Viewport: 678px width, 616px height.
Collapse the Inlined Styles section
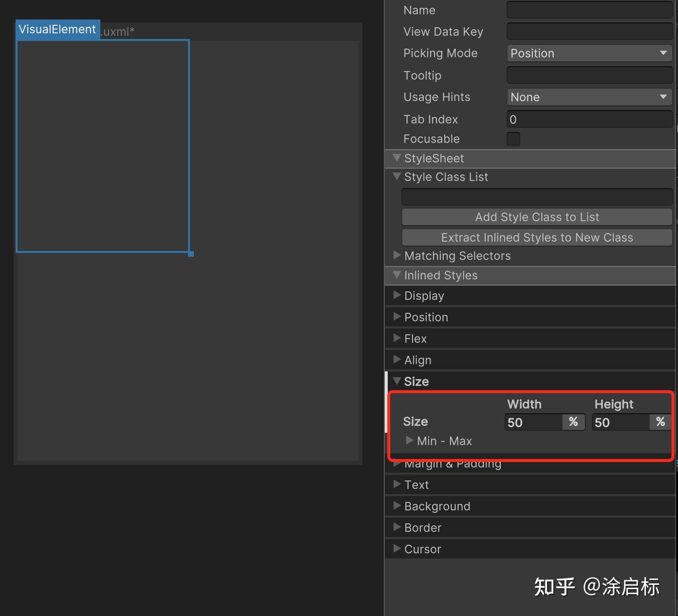[397, 275]
